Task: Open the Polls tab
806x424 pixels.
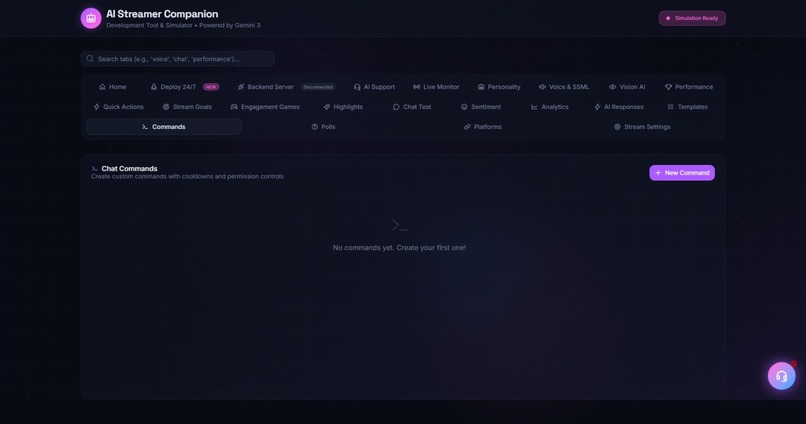Action: [323, 127]
